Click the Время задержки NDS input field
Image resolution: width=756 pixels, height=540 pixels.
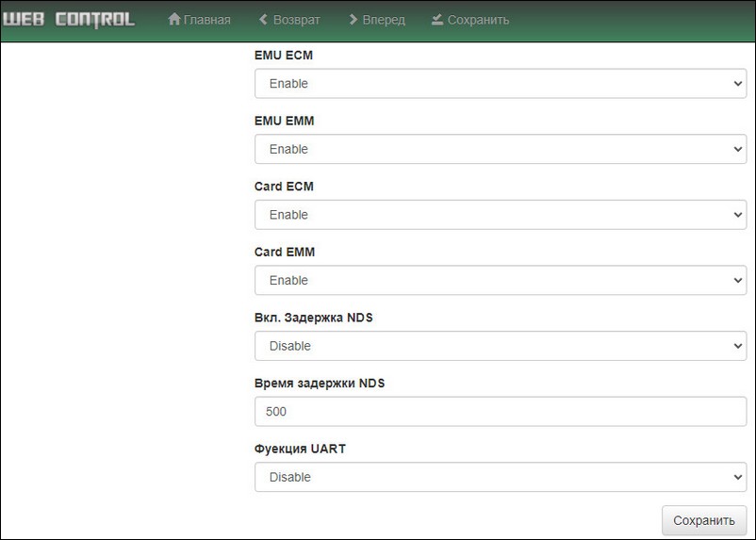501,411
